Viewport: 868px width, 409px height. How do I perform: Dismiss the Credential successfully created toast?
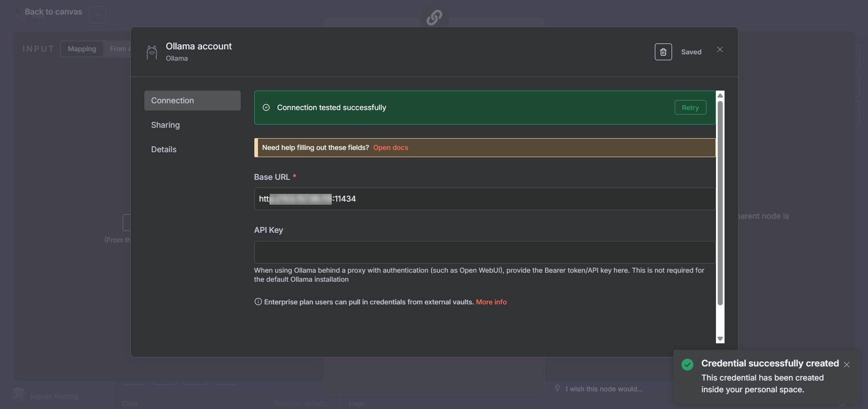[847, 365]
